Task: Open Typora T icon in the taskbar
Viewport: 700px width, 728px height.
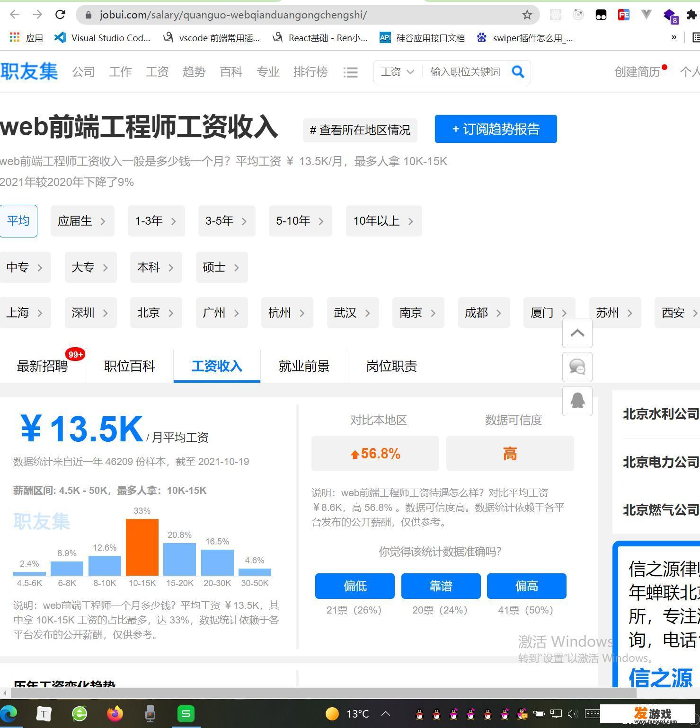Action: point(44,713)
